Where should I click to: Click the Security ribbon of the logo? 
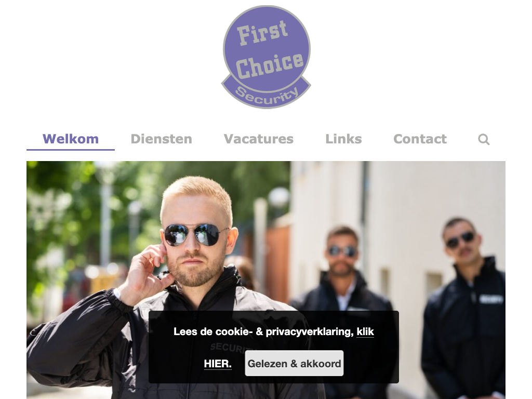[x=267, y=95]
